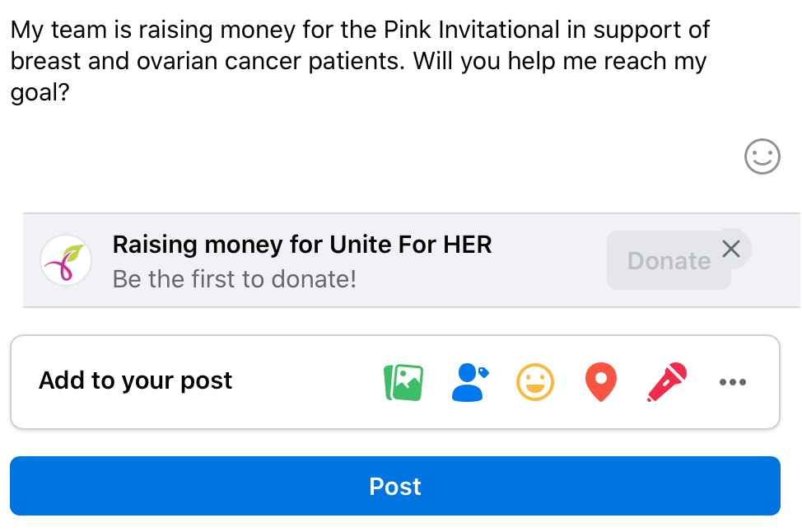802x532 pixels.
Task: Click empty space below the post message
Action: coord(358,153)
